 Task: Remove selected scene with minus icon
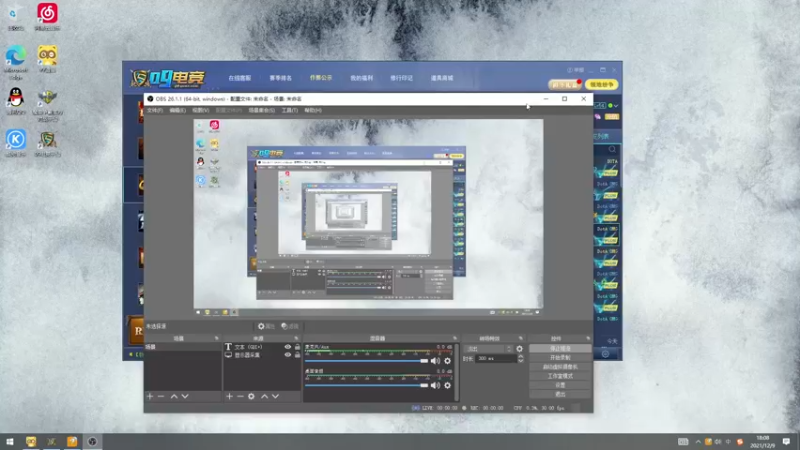click(x=161, y=396)
